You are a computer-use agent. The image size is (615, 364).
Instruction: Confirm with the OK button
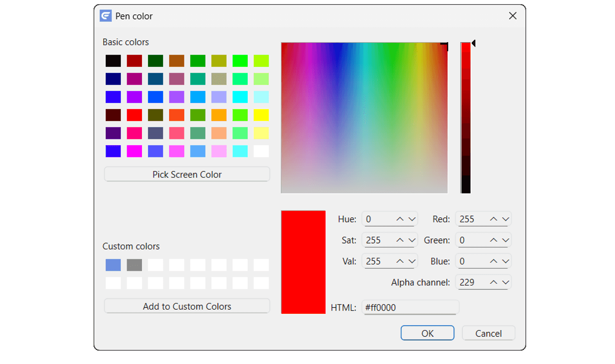[427, 333]
